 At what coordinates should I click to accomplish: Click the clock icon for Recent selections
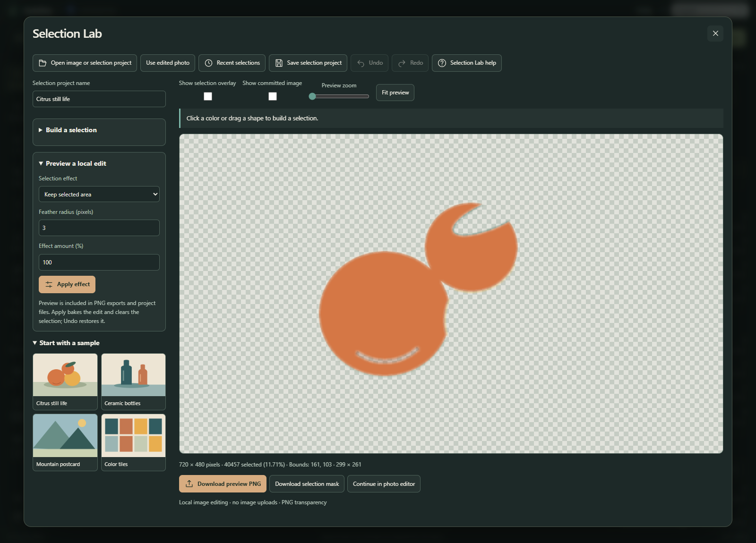[x=208, y=63]
